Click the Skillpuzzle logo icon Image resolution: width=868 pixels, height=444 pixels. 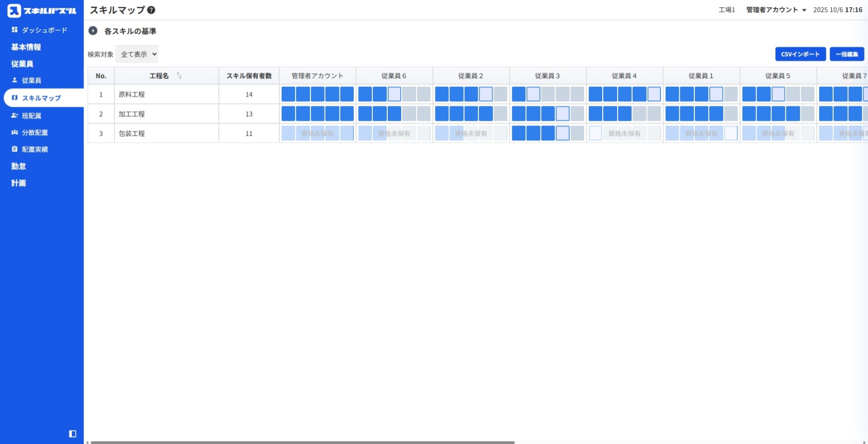pyautogui.click(x=14, y=10)
